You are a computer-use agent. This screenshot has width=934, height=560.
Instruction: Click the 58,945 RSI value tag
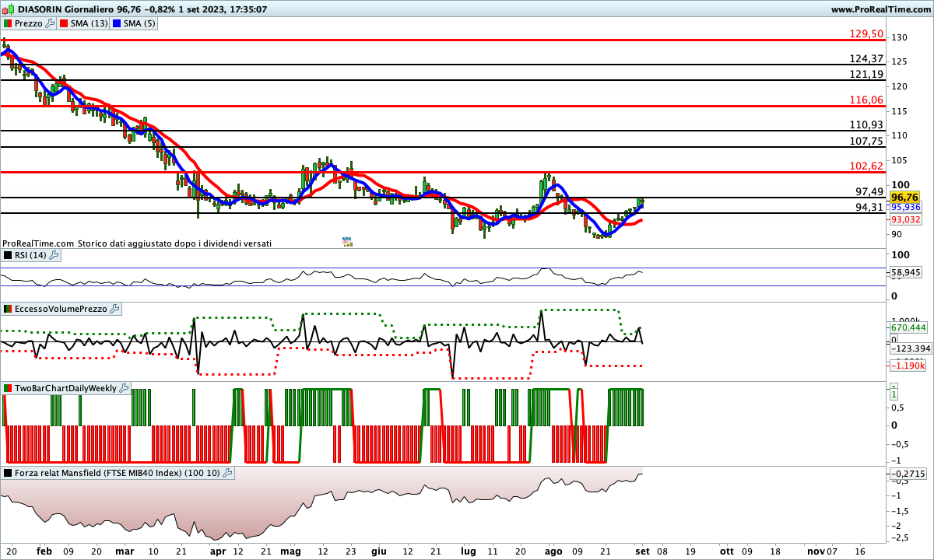905,273
